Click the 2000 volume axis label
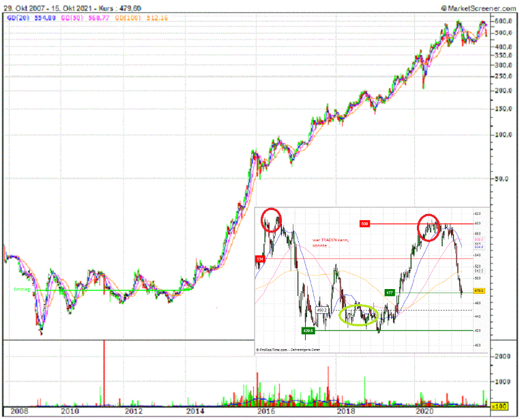Image resolution: width=520 pixels, height=420 pixels. pyautogui.click(x=502, y=357)
